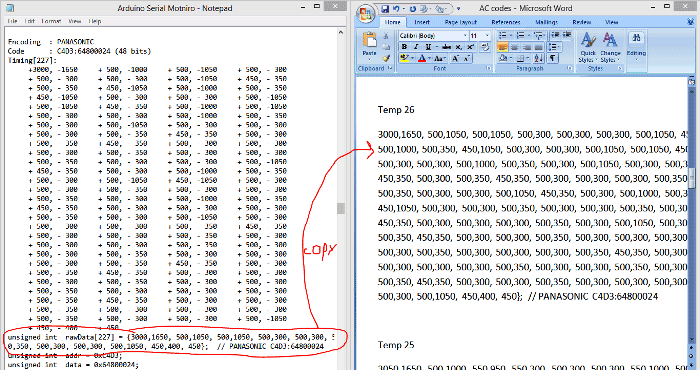The height and width of the screenshot is (370, 700).
Task: Align text left
Action: pyautogui.click(x=503, y=47)
